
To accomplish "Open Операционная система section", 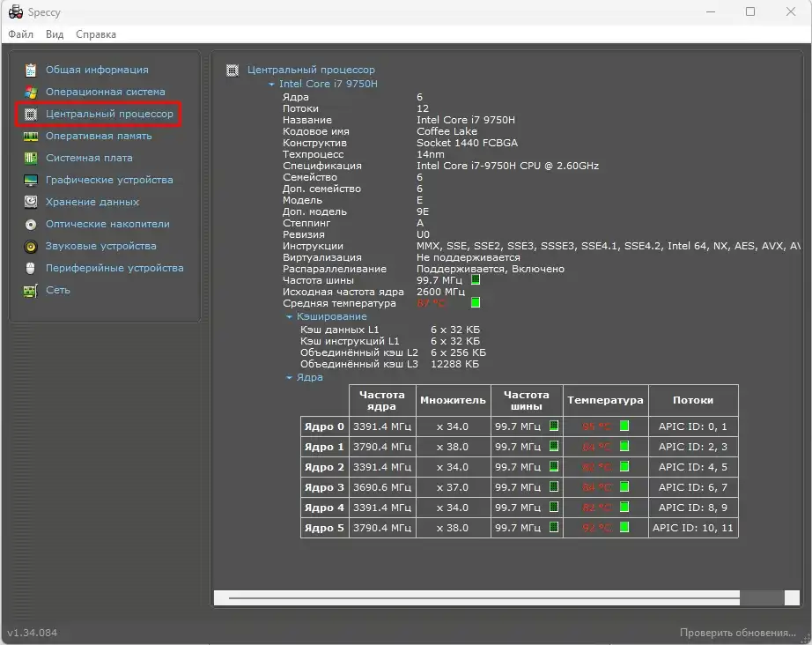I will pyautogui.click(x=105, y=93).
